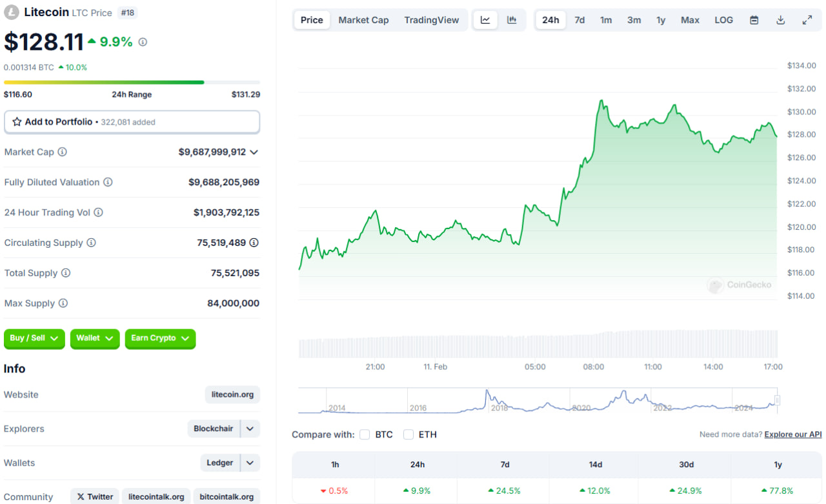Select the Max time range
826x504 pixels.
[690, 20]
